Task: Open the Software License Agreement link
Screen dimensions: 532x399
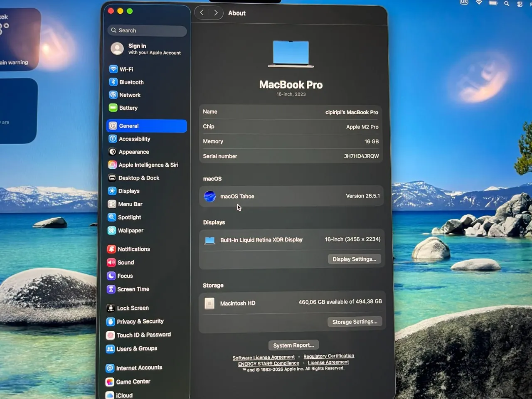Action: 264,357
